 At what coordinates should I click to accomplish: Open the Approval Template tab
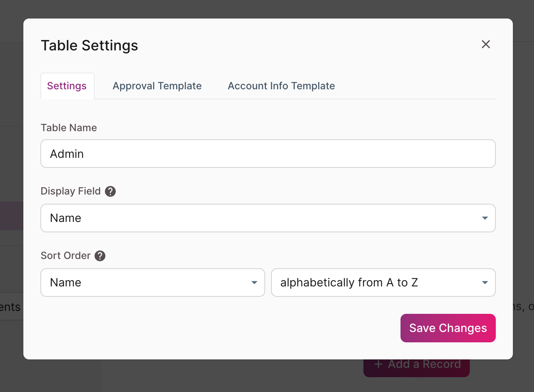coord(157,86)
